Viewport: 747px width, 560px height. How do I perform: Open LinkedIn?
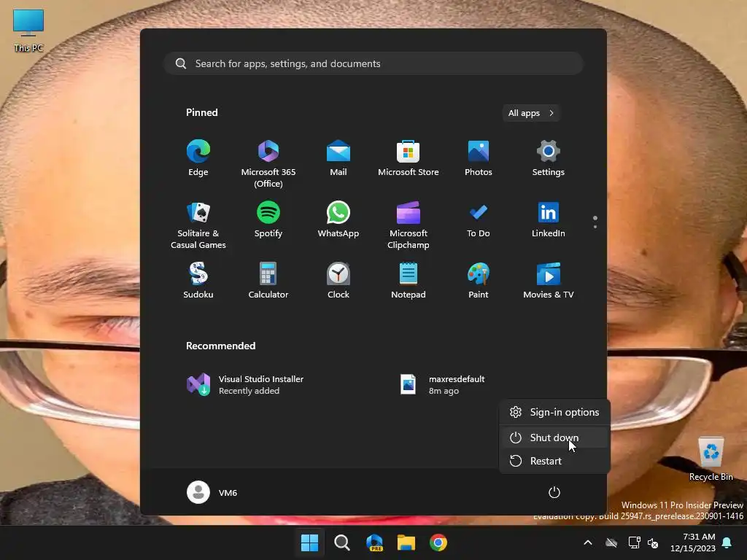(549, 220)
